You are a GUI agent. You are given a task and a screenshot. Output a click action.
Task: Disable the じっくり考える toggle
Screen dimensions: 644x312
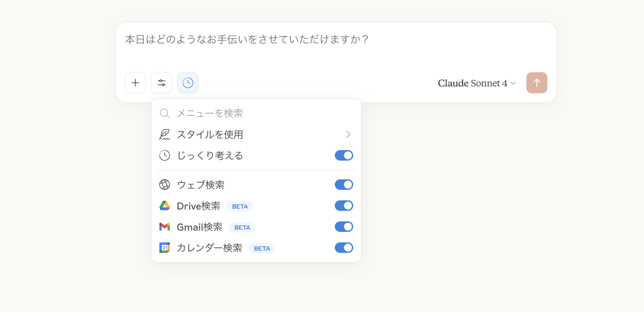344,155
